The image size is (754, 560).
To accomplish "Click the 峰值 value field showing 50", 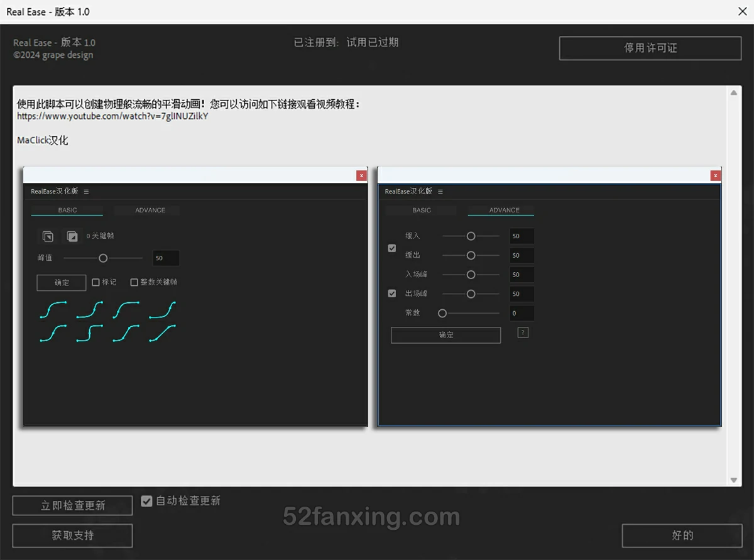I will click(x=166, y=258).
